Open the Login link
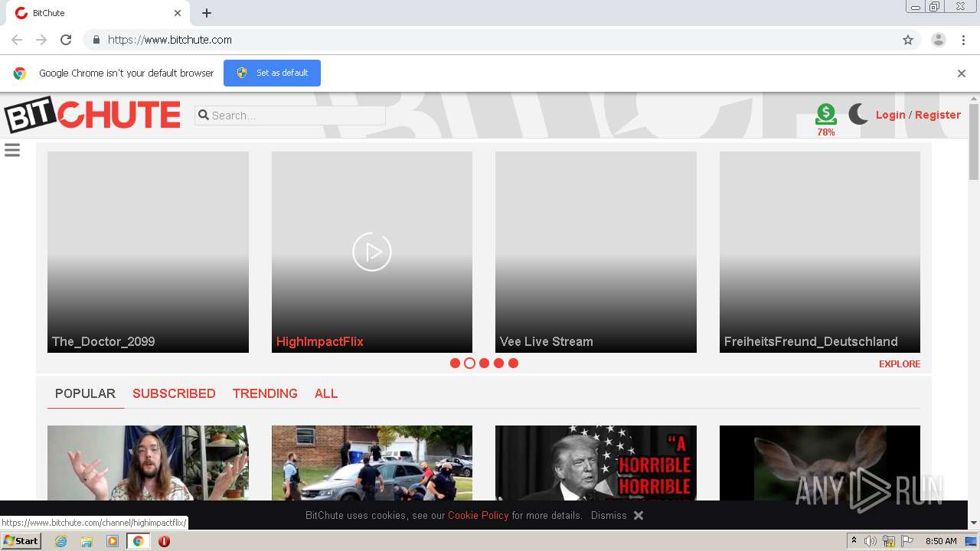This screenshot has height=551, width=980. coord(890,115)
